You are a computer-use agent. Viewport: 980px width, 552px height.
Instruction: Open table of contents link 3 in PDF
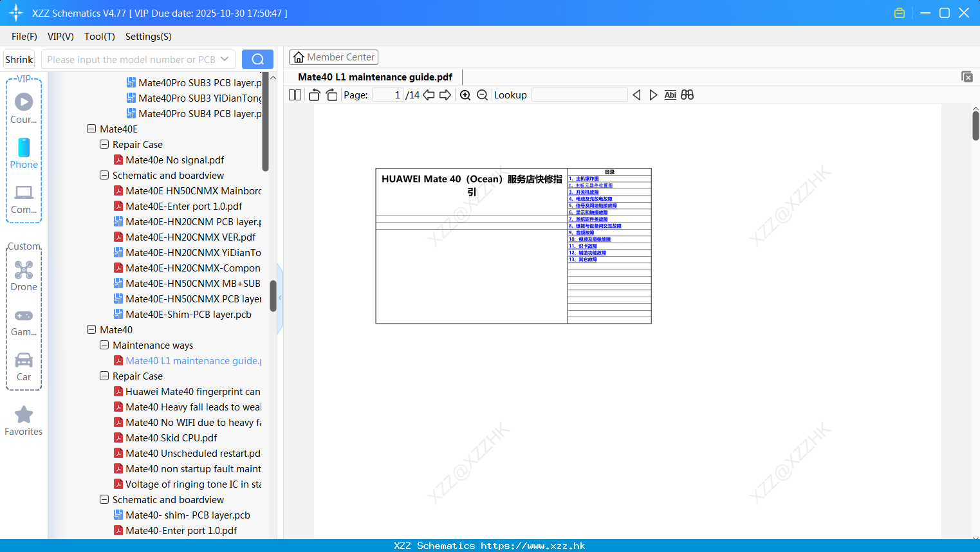[x=584, y=192]
